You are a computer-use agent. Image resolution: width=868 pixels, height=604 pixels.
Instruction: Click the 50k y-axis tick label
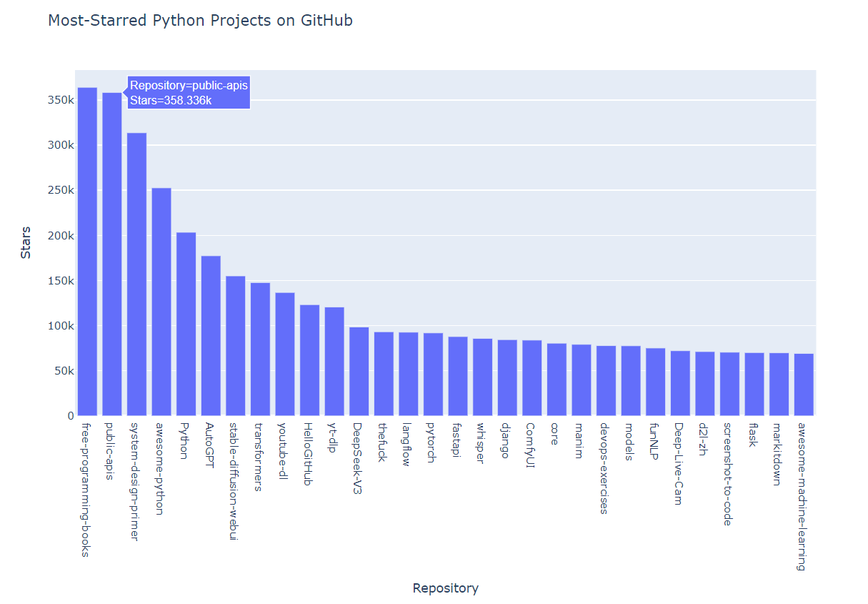point(64,370)
